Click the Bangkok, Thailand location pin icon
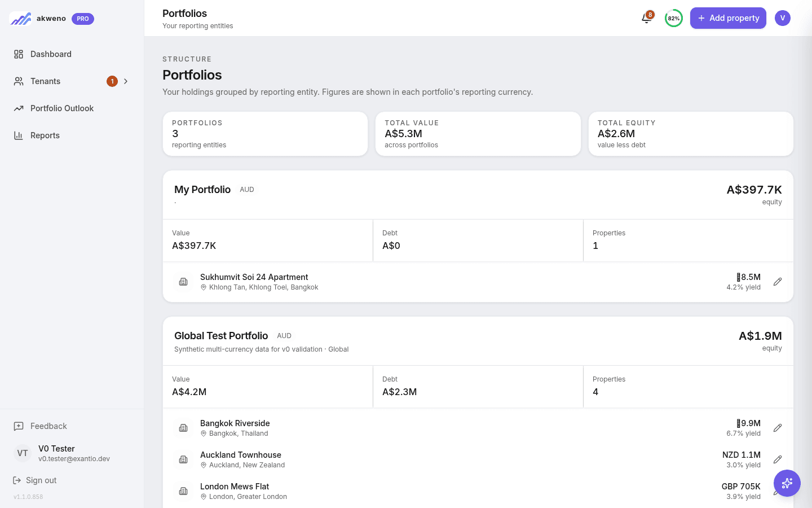Image resolution: width=812 pixels, height=508 pixels. pyautogui.click(x=204, y=433)
